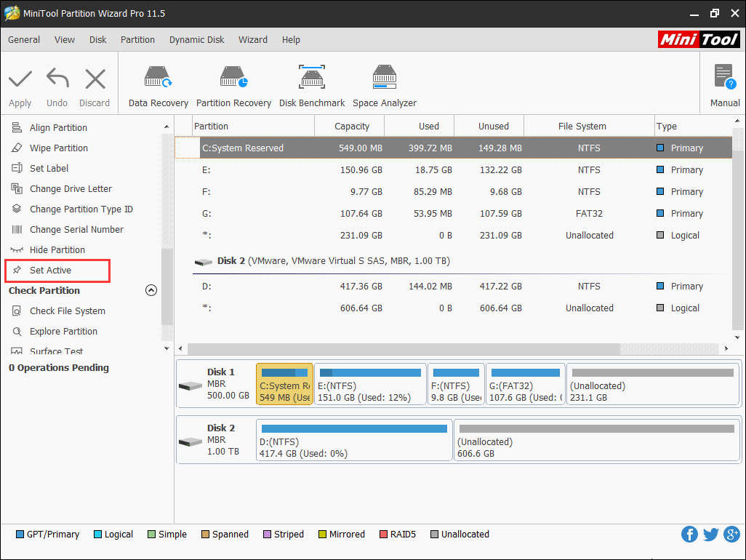746x560 pixels.
Task: Sort by the Type column header
Action: click(x=693, y=126)
